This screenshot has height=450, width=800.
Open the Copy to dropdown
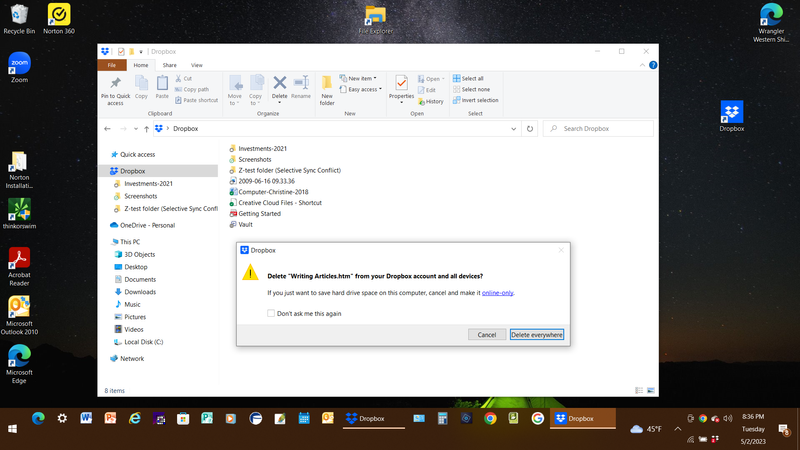pos(256,90)
